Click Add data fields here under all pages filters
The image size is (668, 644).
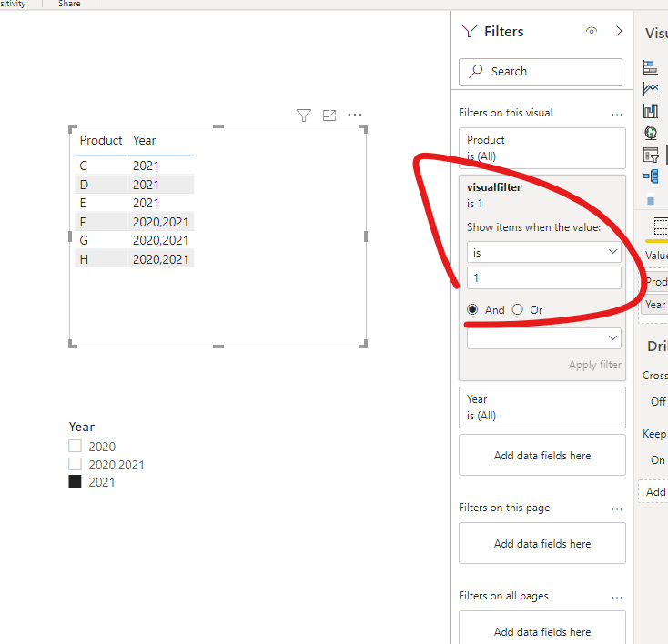coord(541,628)
